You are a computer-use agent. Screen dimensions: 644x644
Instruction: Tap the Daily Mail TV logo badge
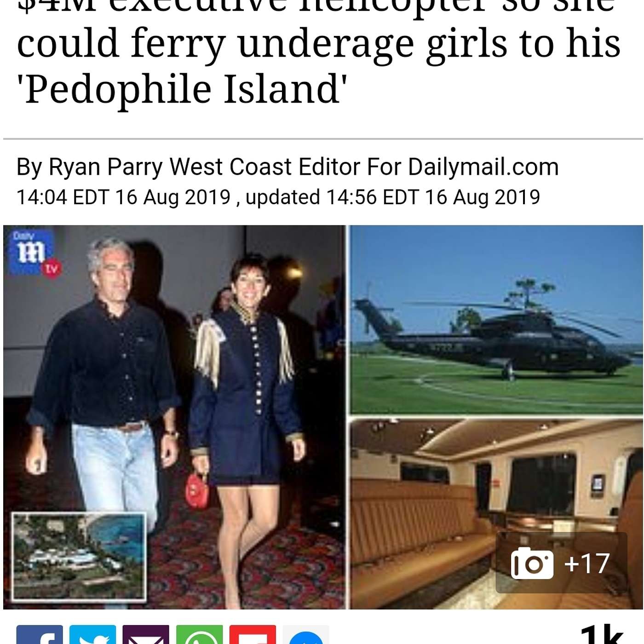[x=34, y=253]
